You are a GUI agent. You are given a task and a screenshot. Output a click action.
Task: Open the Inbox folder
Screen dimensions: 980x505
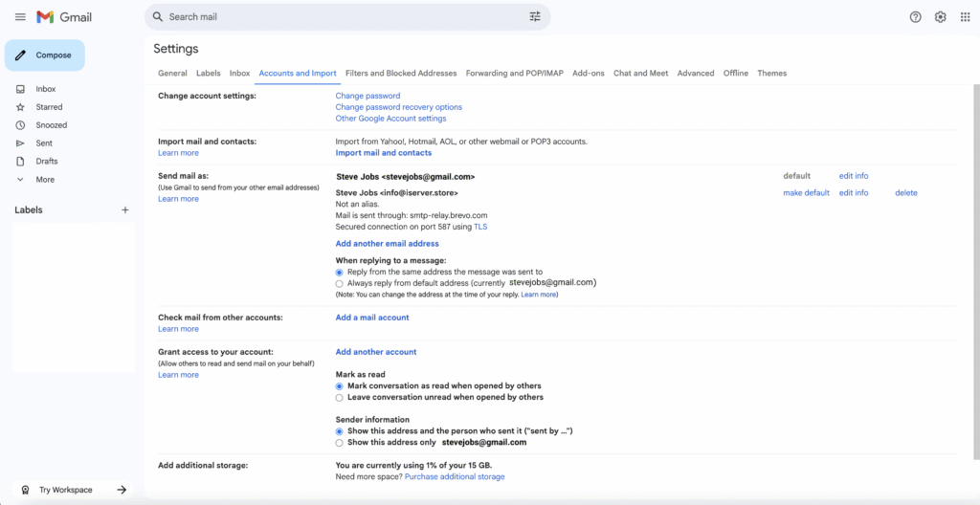click(46, 89)
